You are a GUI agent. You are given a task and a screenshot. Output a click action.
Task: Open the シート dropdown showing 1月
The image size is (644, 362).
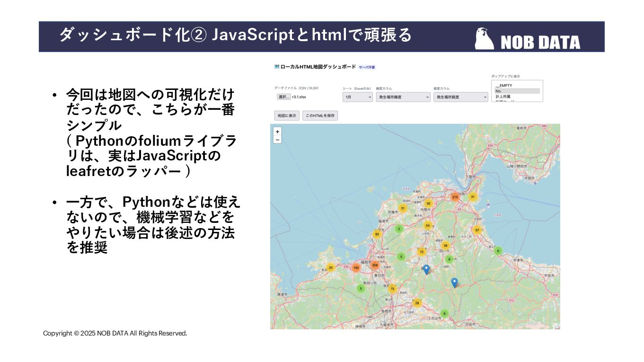pyautogui.click(x=358, y=97)
